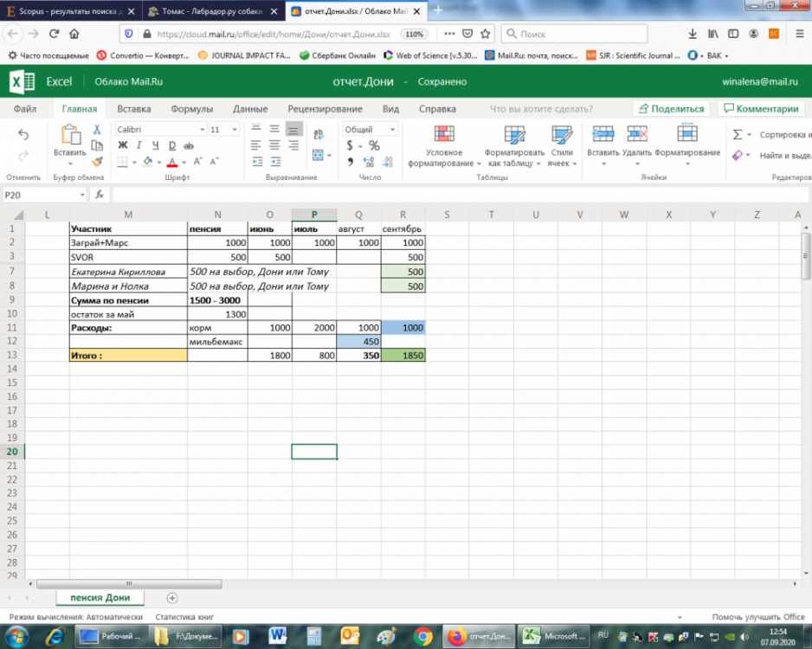The image size is (812, 649).
Task: Select the Format Painter brush icon
Action: tap(98, 161)
